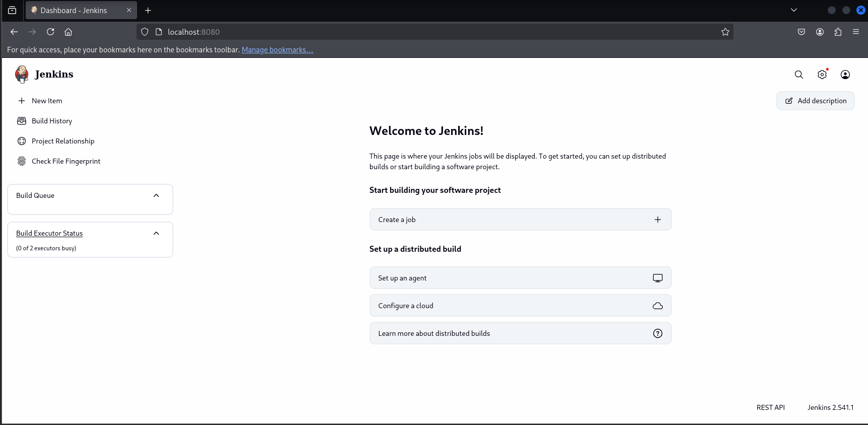Collapse the Build Executor Status panel
The height and width of the screenshot is (425, 868).
[x=156, y=233]
